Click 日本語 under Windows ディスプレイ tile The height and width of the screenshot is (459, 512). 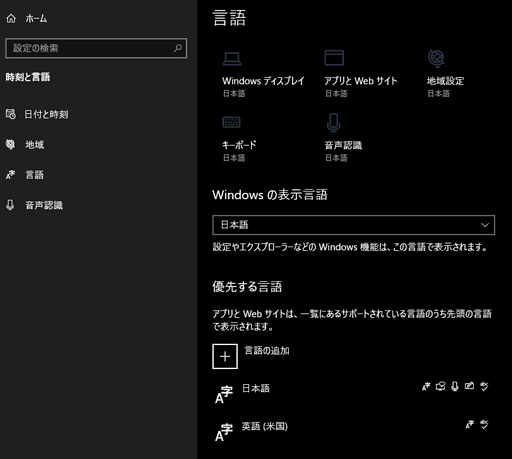pos(234,94)
